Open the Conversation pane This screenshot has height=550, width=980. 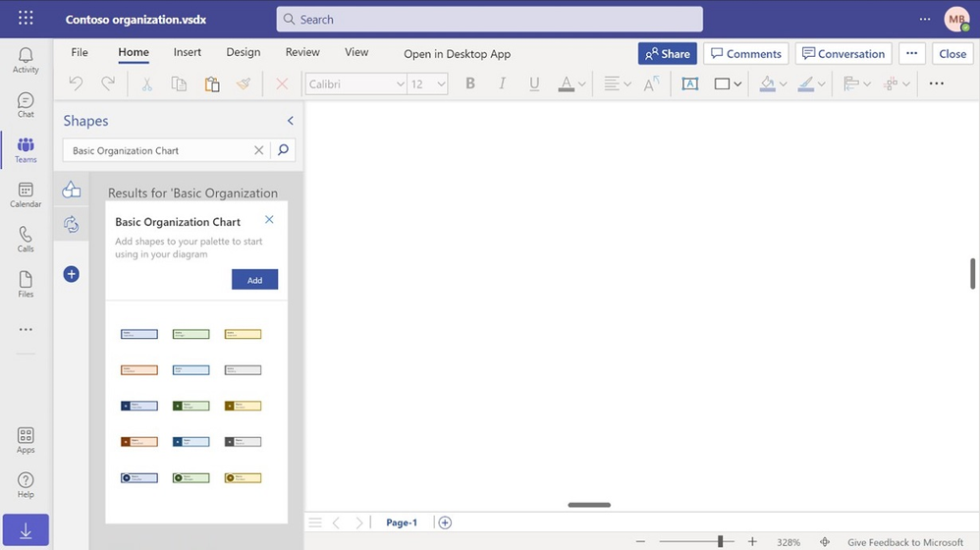point(844,54)
